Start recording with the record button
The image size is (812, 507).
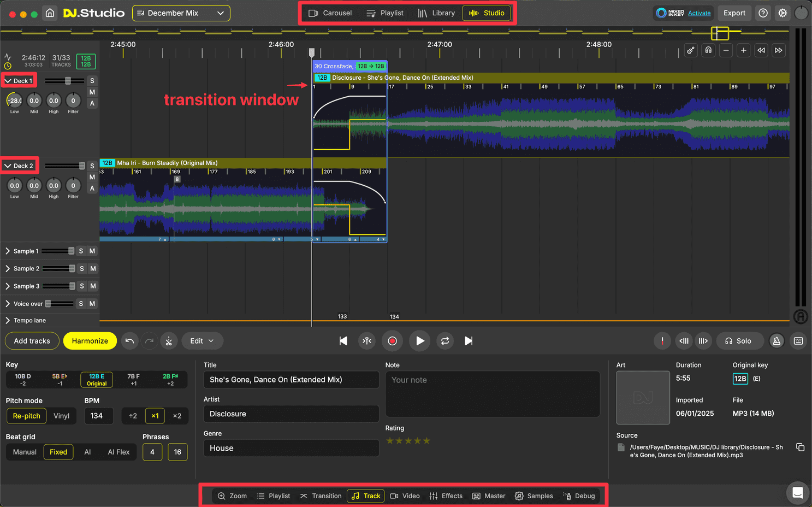point(392,341)
